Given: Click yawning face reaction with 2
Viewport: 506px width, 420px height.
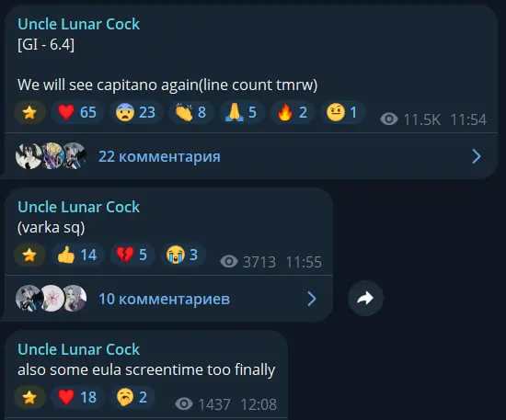Looking at the screenshot, I should pyautogui.click(x=132, y=397).
